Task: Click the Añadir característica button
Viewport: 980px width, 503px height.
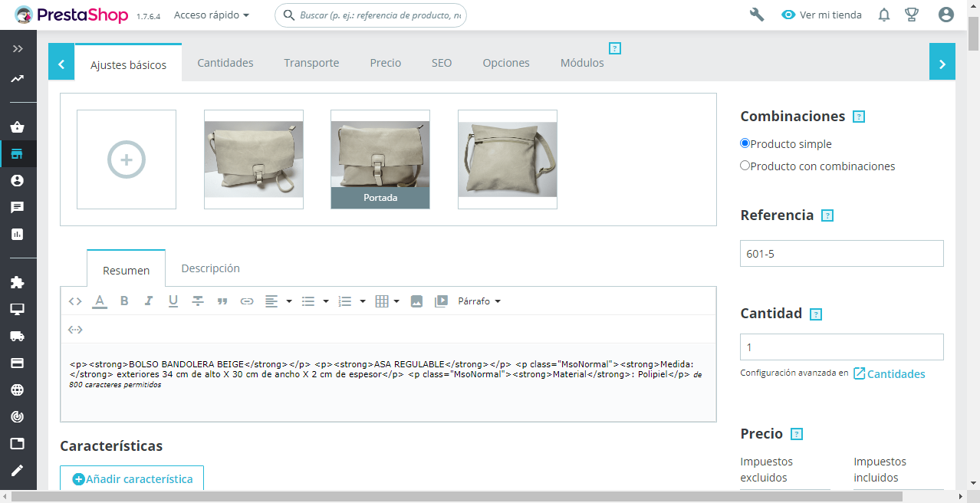Action: click(132, 478)
